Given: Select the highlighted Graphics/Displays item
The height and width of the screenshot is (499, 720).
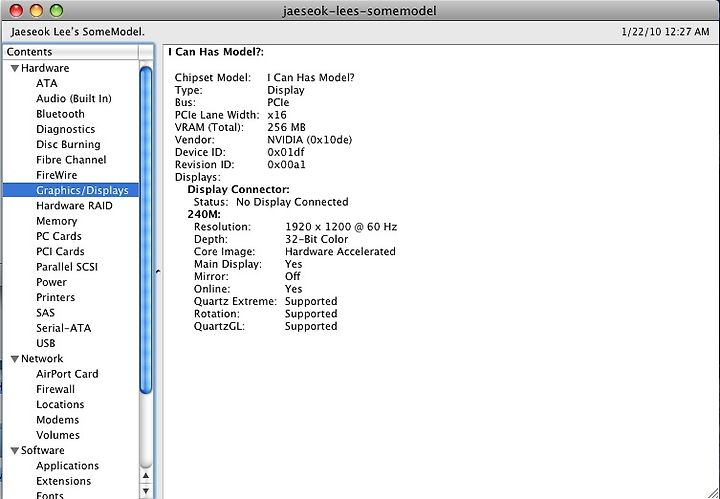Looking at the screenshot, I should click(x=71, y=190).
